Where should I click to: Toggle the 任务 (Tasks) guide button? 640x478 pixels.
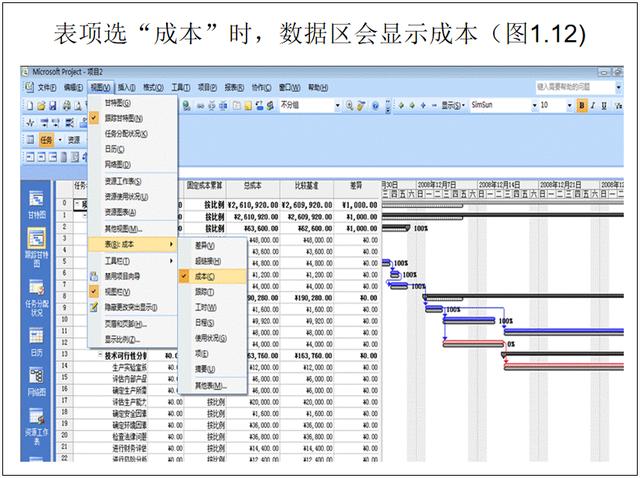coord(46,140)
